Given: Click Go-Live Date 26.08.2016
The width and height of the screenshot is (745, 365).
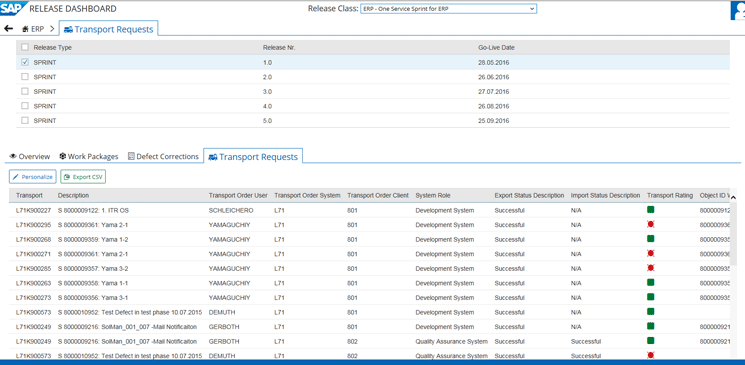Looking at the screenshot, I should (x=494, y=106).
